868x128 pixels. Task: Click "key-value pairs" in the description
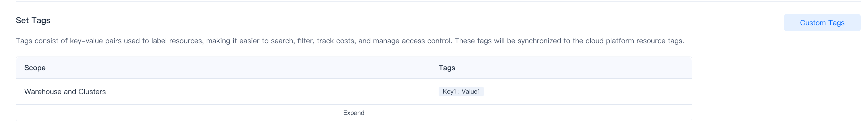tap(96, 41)
